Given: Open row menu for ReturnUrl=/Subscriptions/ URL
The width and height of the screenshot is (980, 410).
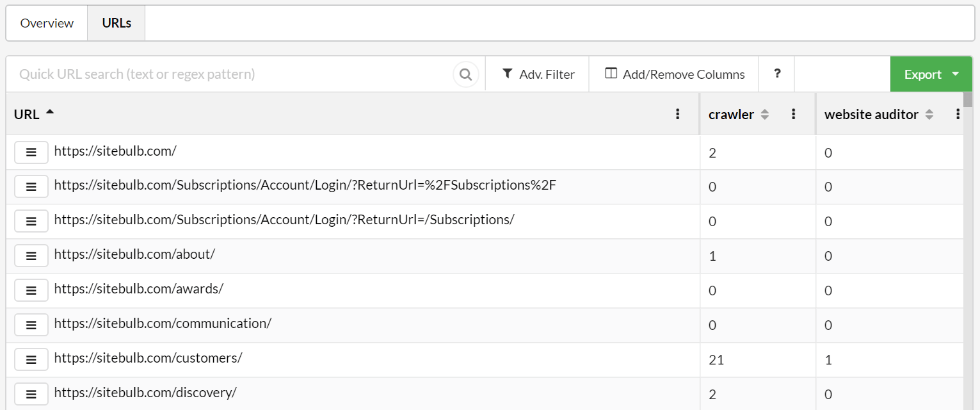Looking at the screenshot, I should [31, 221].
